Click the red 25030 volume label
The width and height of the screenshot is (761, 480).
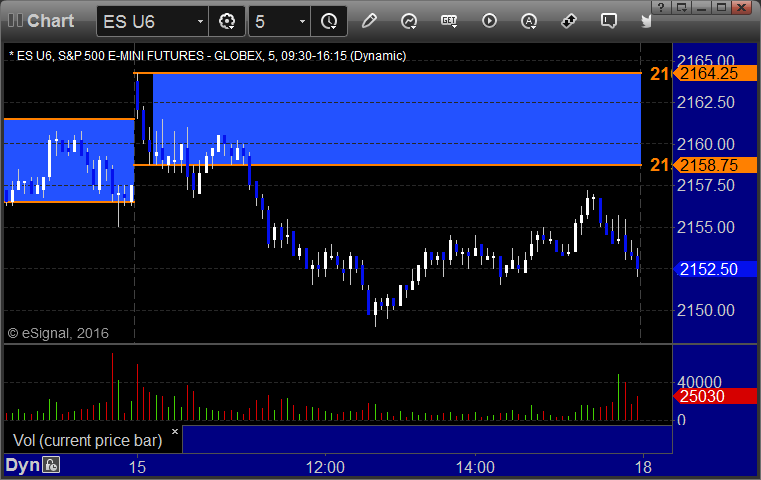click(x=715, y=396)
